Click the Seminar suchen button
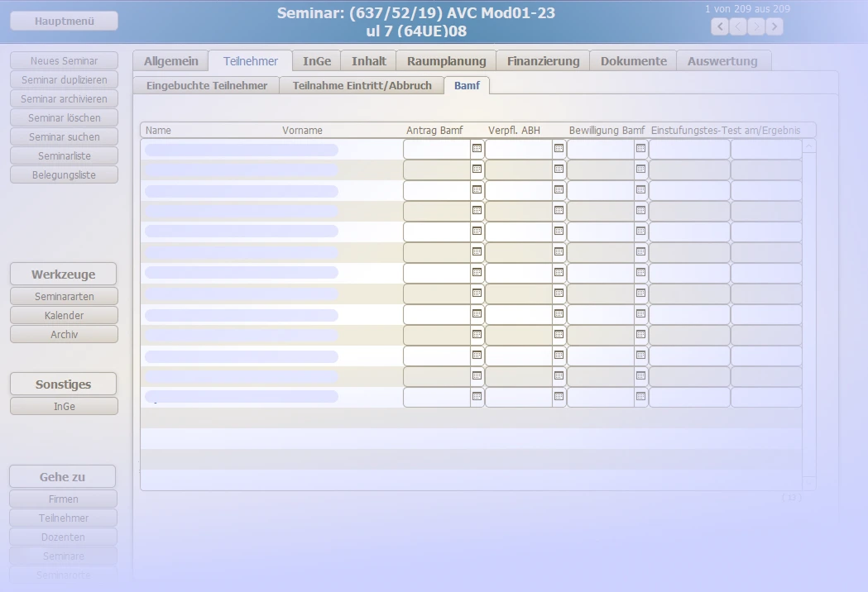 [x=64, y=137]
